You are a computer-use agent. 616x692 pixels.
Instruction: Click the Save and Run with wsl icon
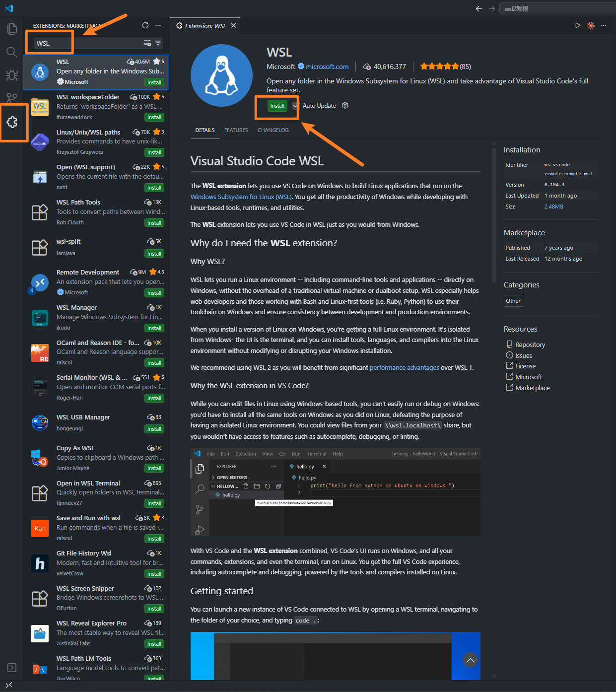40,529
